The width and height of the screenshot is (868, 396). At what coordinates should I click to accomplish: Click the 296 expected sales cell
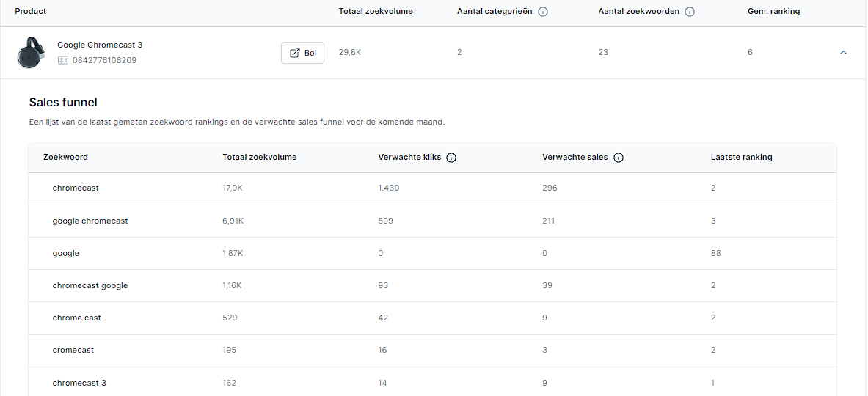click(x=550, y=188)
